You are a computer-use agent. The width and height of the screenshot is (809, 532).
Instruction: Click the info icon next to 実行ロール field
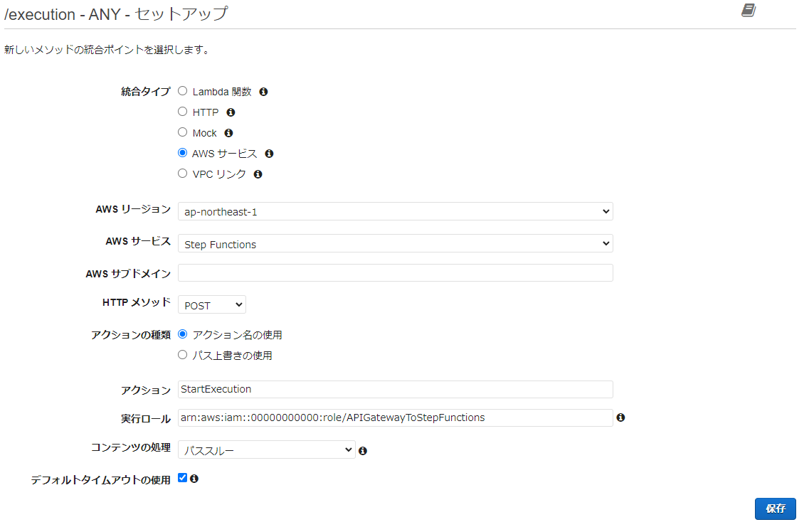620,417
